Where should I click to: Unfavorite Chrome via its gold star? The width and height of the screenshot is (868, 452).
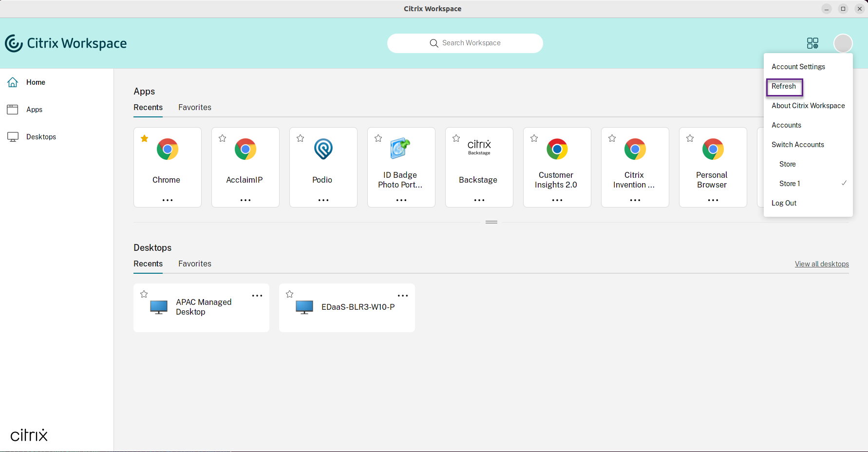click(144, 138)
